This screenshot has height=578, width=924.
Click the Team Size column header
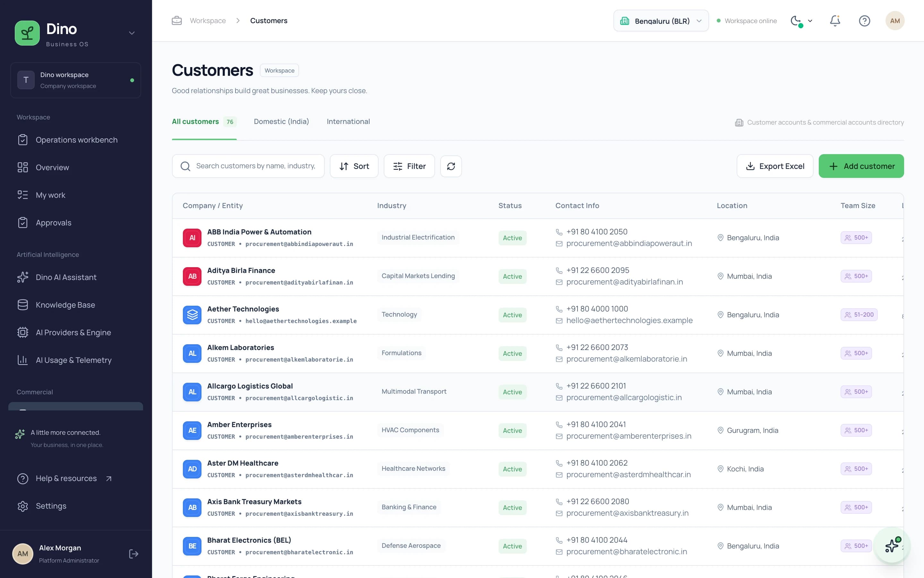(858, 206)
